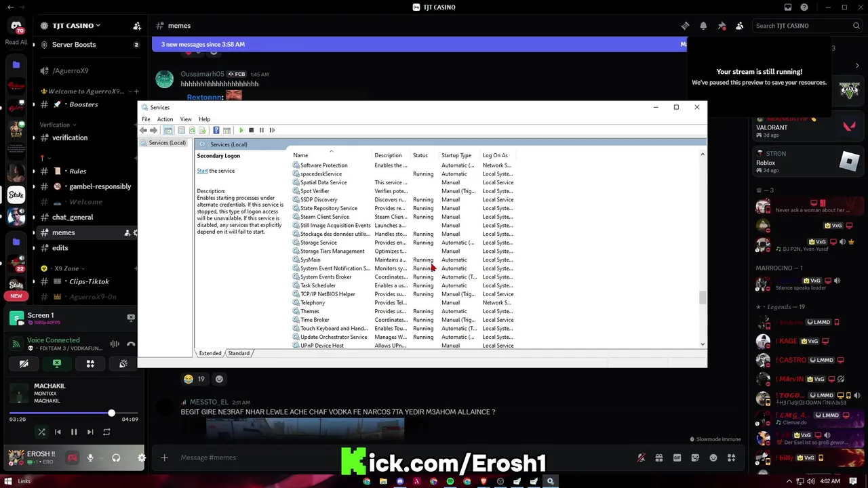Click the blue Help icon in Services toolbar
Screen dimensions: 868x488
click(216, 130)
